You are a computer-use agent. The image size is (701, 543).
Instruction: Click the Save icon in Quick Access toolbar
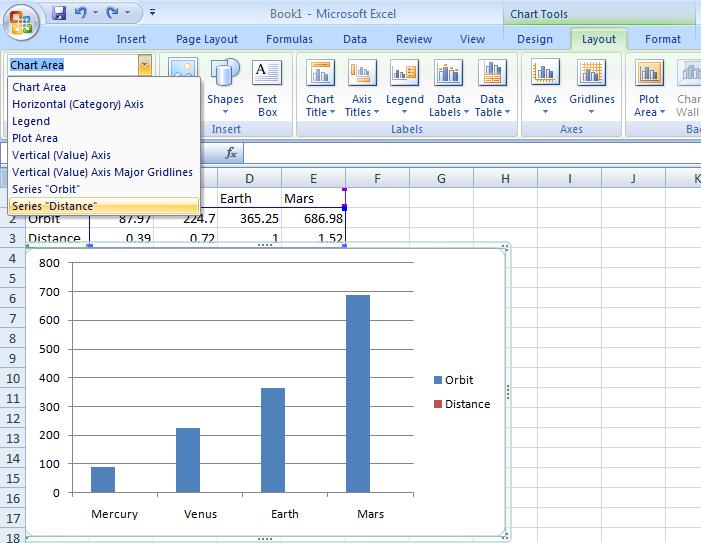click(x=59, y=14)
